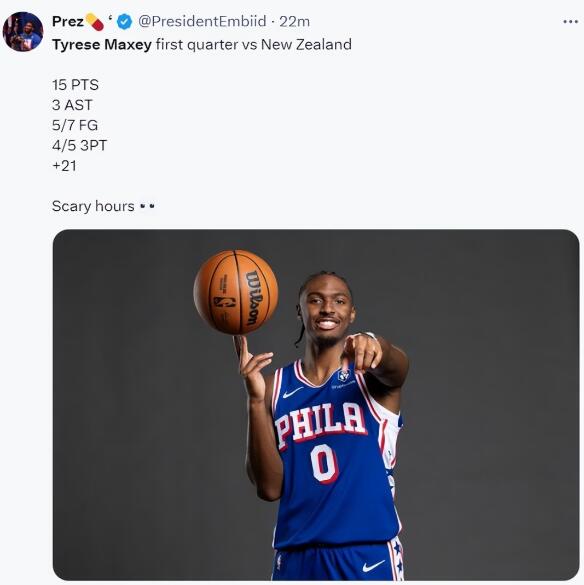
Task: Click the 15 PTS stat line
Action: [75, 85]
